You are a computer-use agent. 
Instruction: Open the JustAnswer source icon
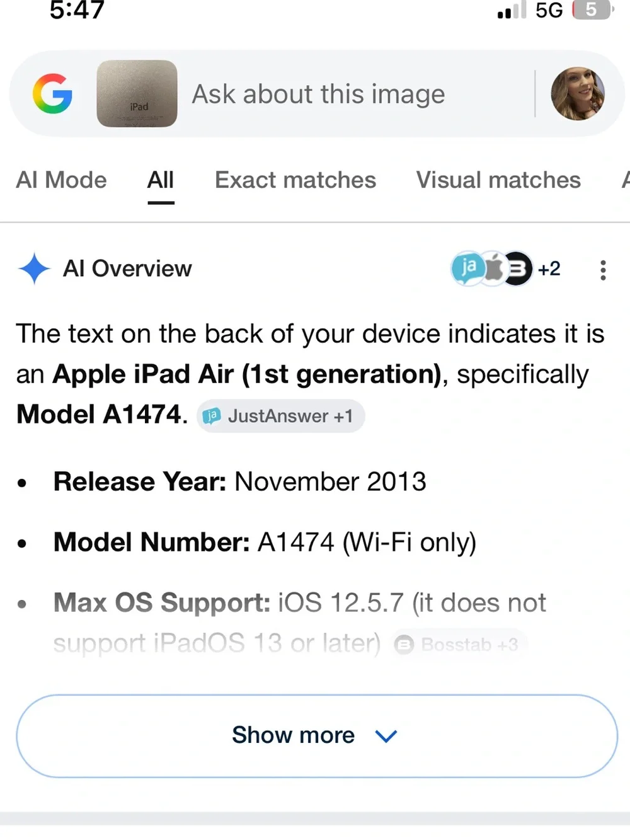pyautogui.click(x=467, y=268)
